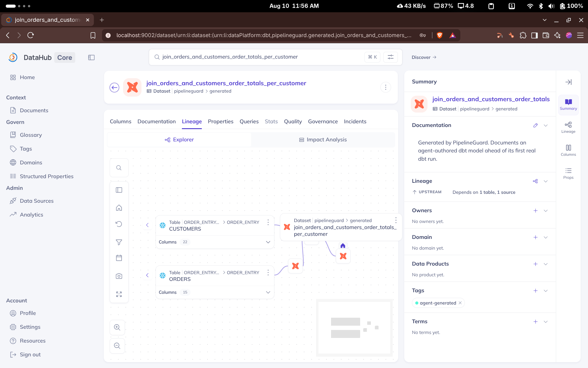Click Bluetooth icon in system menu bar
This screenshot has height=368, width=588.
541,6
